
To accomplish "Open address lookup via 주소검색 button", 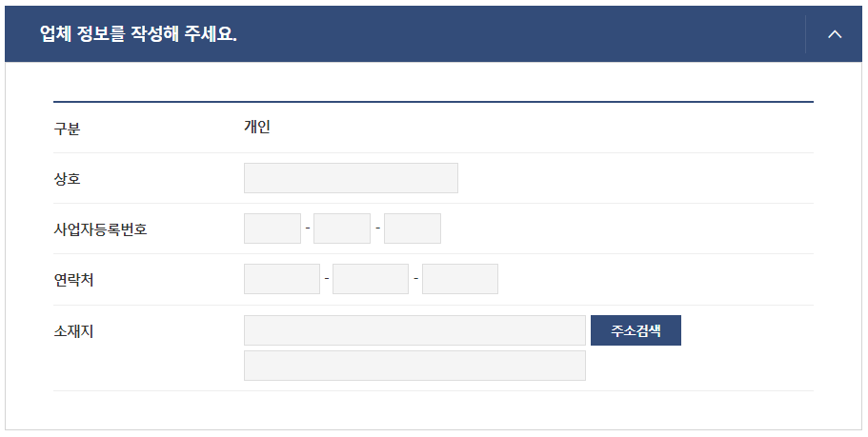I will coord(636,330).
